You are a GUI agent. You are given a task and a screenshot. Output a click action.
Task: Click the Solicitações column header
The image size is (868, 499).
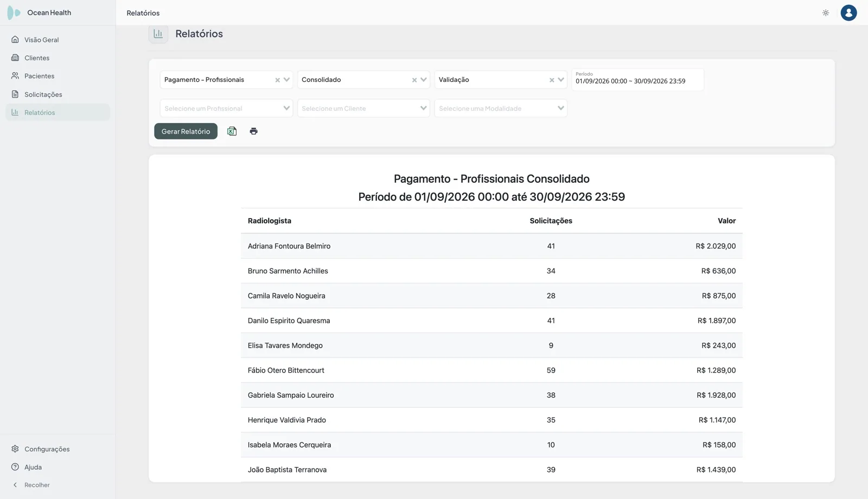point(551,221)
